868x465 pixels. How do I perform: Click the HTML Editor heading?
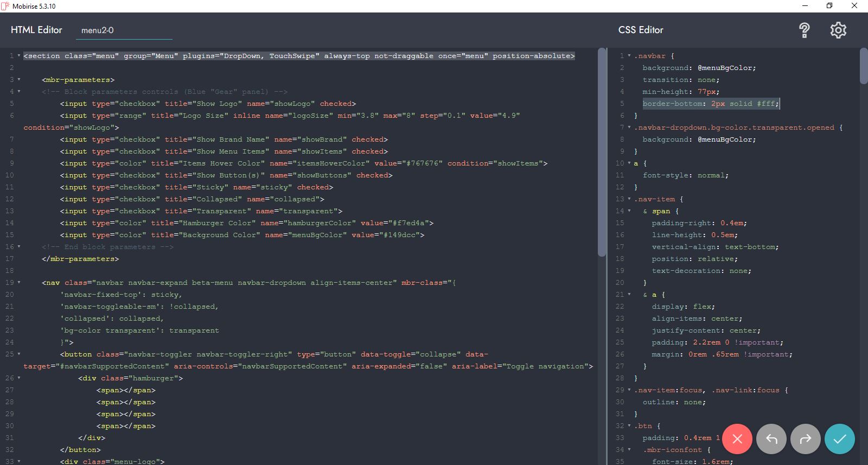[36, 30]
